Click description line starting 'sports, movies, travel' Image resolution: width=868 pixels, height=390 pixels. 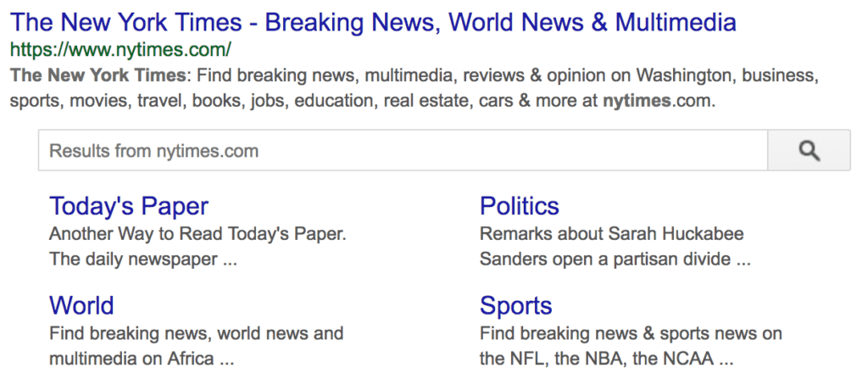[305, 102]
